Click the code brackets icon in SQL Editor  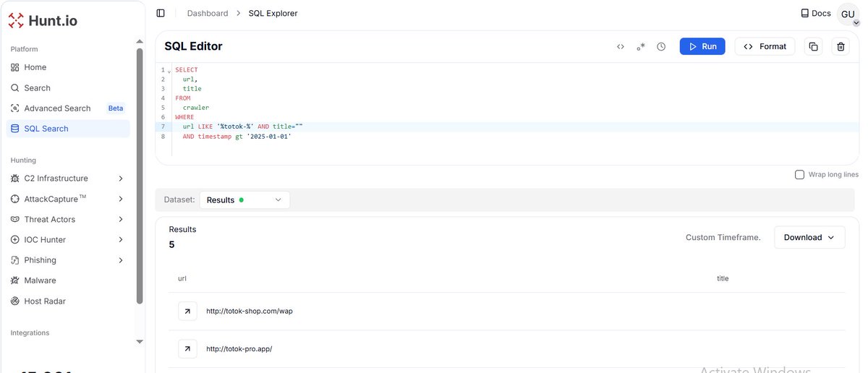click(x=621, y=46)
